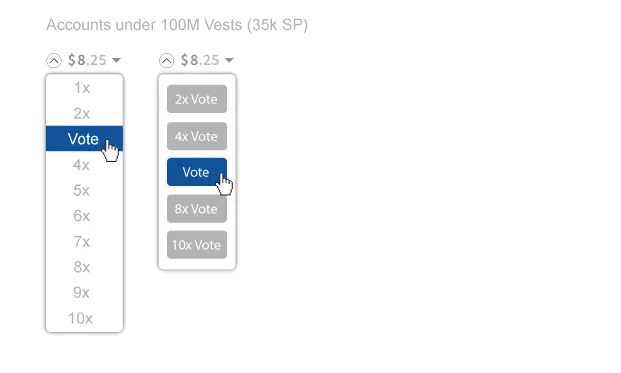Click the blue Vote button

tap(197, 172)
